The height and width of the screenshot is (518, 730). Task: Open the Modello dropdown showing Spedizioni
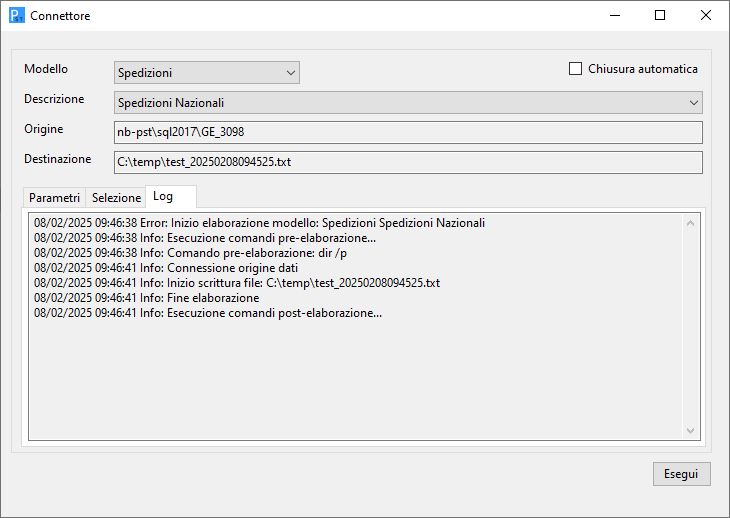click(207, 73)
